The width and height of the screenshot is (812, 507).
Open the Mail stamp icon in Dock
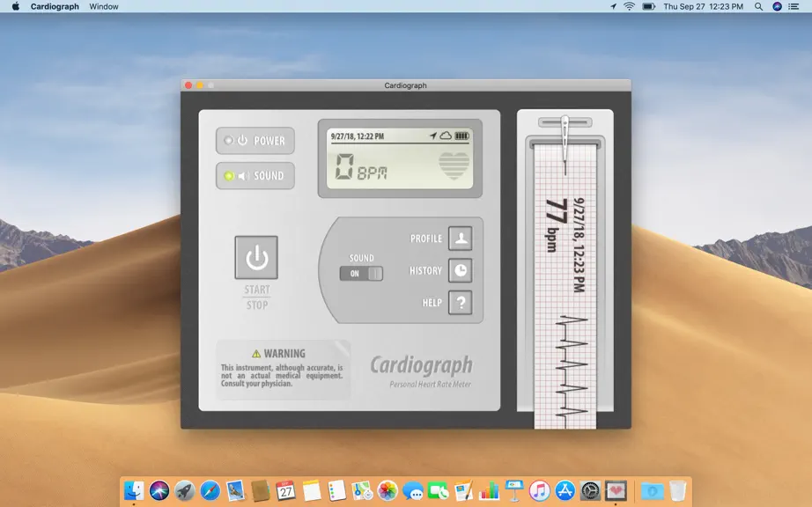tap(236, 490)
